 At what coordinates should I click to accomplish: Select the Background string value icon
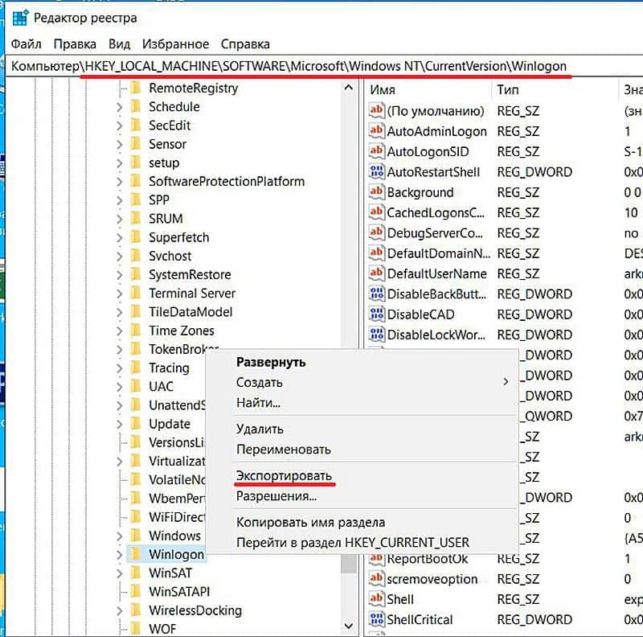[x=376, y=192]
